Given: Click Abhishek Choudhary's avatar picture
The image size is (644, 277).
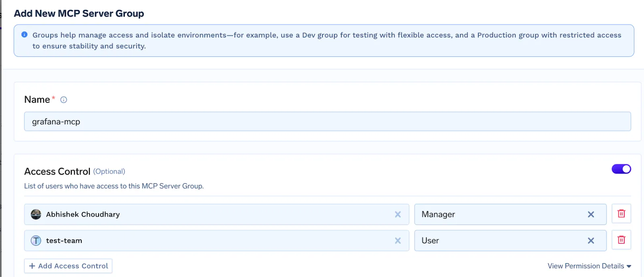Looking at the screenshot, I should point(36,215).
